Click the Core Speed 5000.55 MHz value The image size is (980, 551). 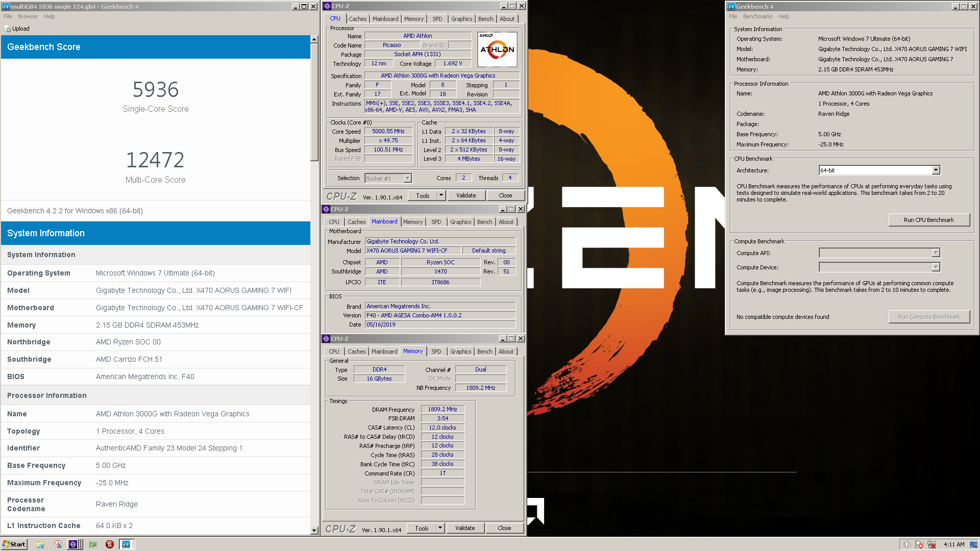(x=388, y=131)
